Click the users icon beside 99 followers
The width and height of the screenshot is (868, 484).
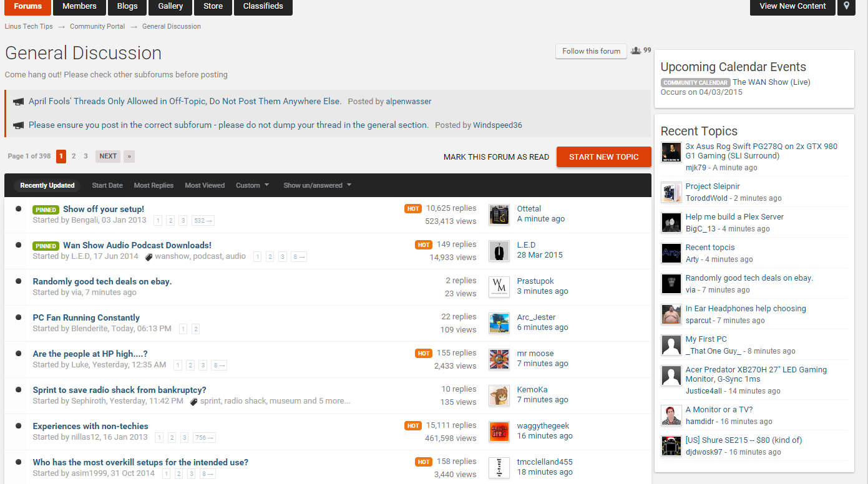click(636, 51)
